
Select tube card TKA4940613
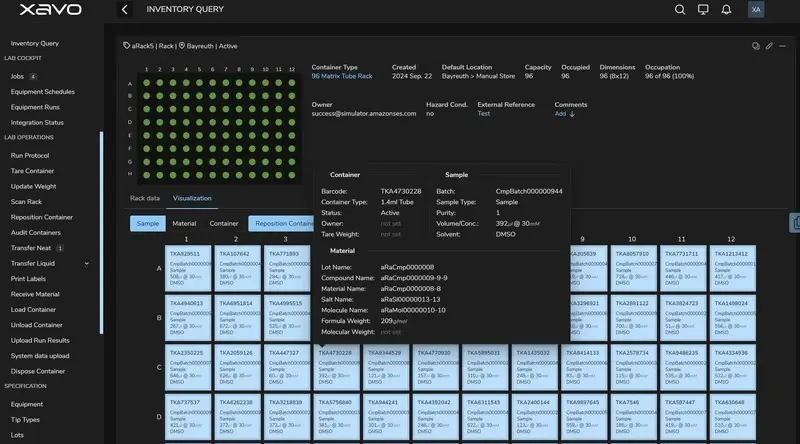click(188, 318)
